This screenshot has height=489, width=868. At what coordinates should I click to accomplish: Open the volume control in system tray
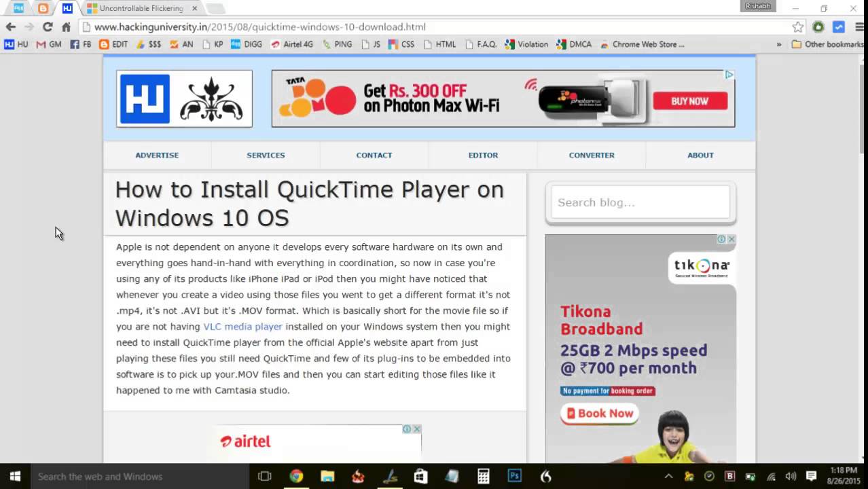pyautogui.click(x=791, y=477)
